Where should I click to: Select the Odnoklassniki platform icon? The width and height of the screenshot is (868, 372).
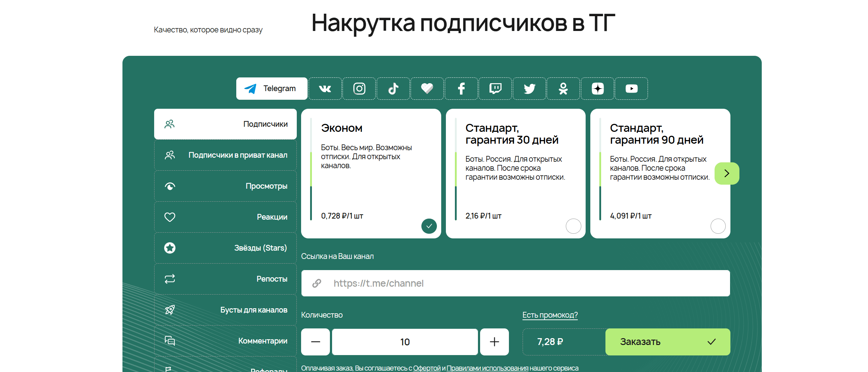[x=563, y=89]
